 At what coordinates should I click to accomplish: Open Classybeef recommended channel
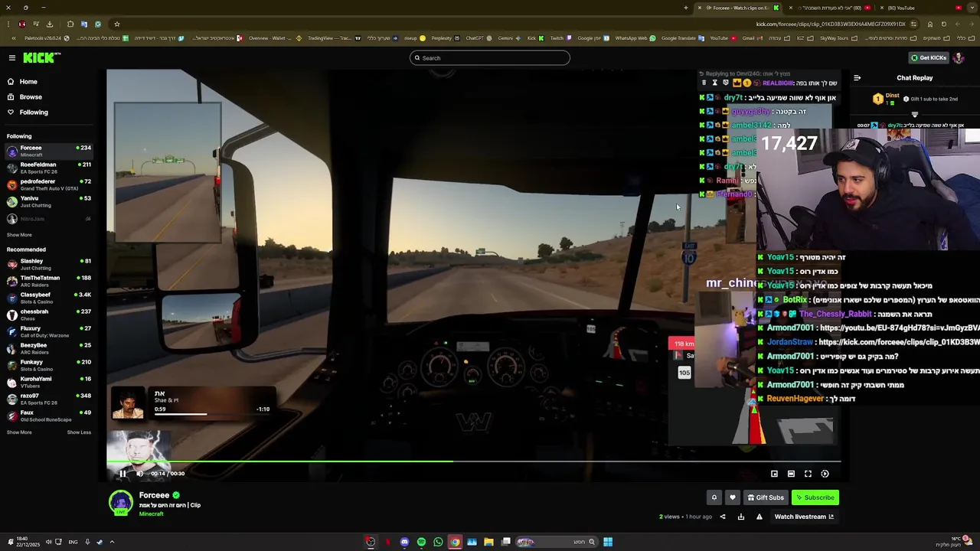[49, 298]
